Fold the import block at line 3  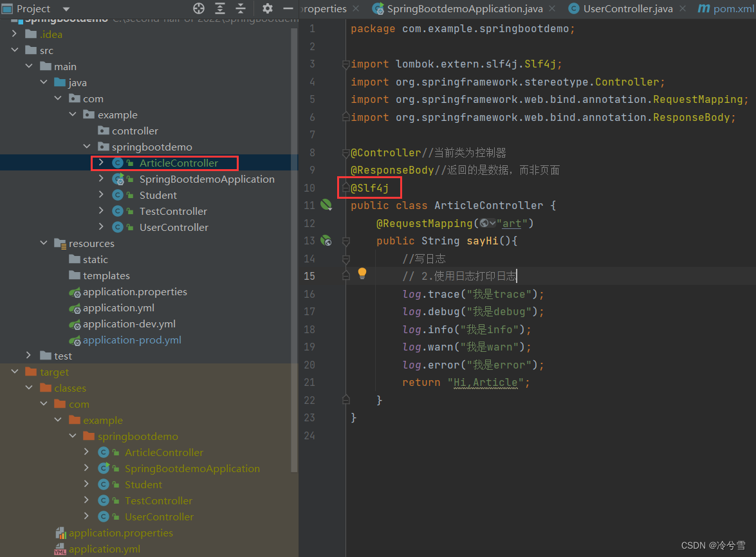[x=346, y=64]
